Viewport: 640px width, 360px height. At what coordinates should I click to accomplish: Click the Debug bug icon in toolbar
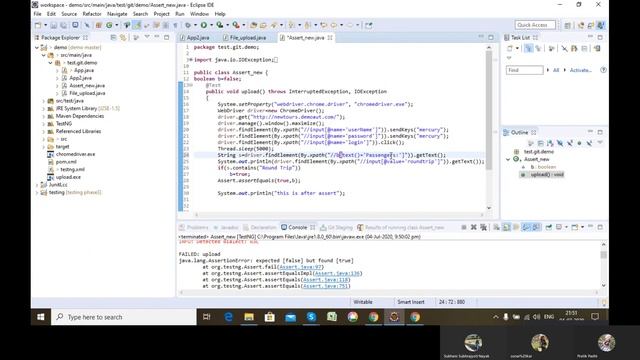[188, 25]
